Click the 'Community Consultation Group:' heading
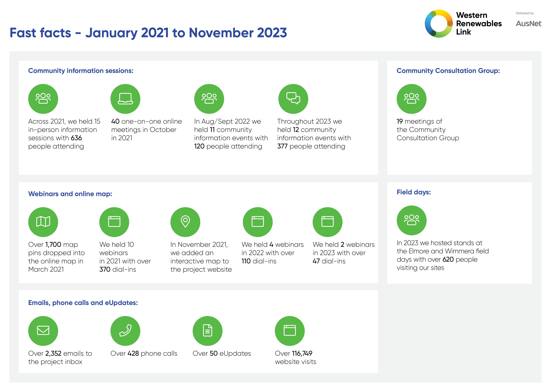 coord(448,71)
